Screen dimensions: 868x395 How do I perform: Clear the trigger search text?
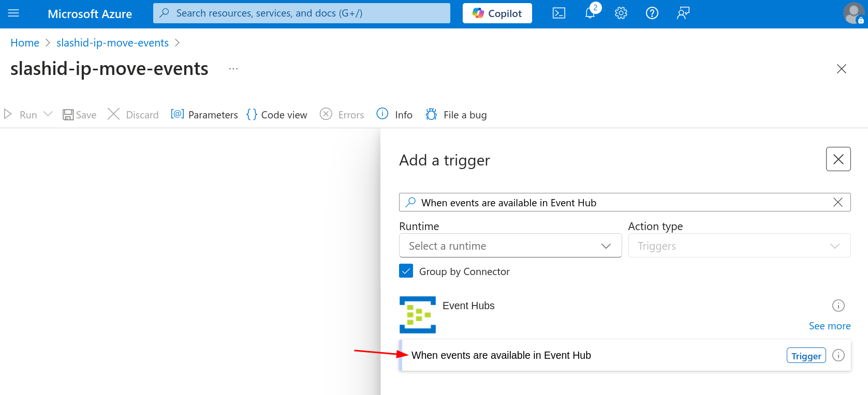[x=838, y=203]
